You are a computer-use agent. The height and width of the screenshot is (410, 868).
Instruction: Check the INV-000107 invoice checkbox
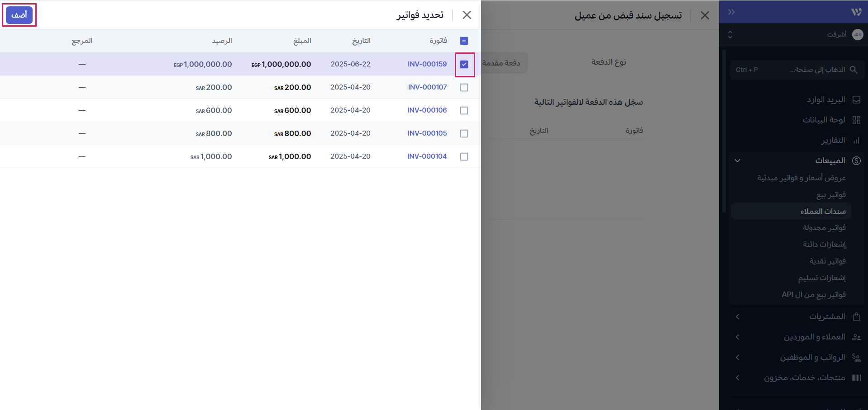point(464,87)
